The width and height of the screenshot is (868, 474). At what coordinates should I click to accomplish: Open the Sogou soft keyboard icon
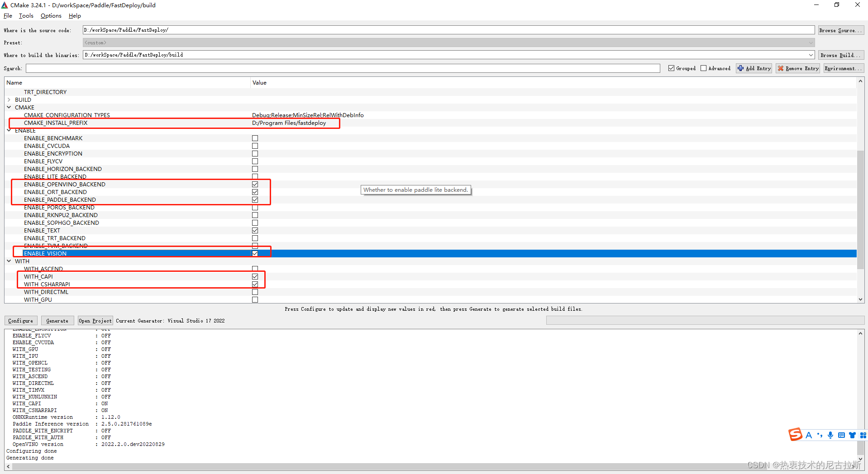(841, 435)
